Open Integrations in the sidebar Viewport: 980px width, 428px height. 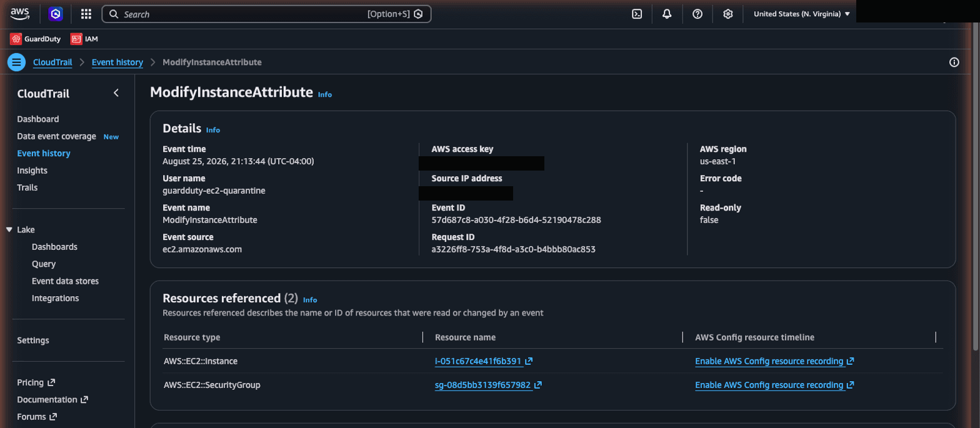[56, 298]
